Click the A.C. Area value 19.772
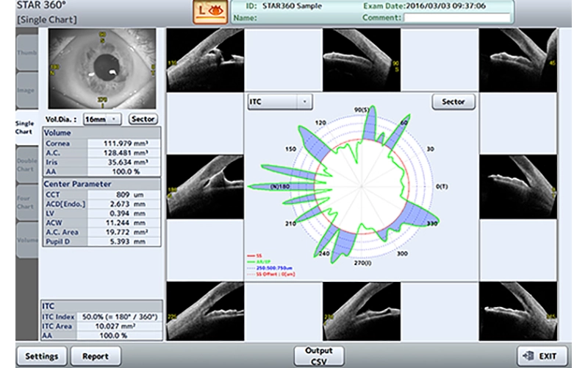Viewport: 588px width, 368px height. pyautogui.click(x=126, y=232)
